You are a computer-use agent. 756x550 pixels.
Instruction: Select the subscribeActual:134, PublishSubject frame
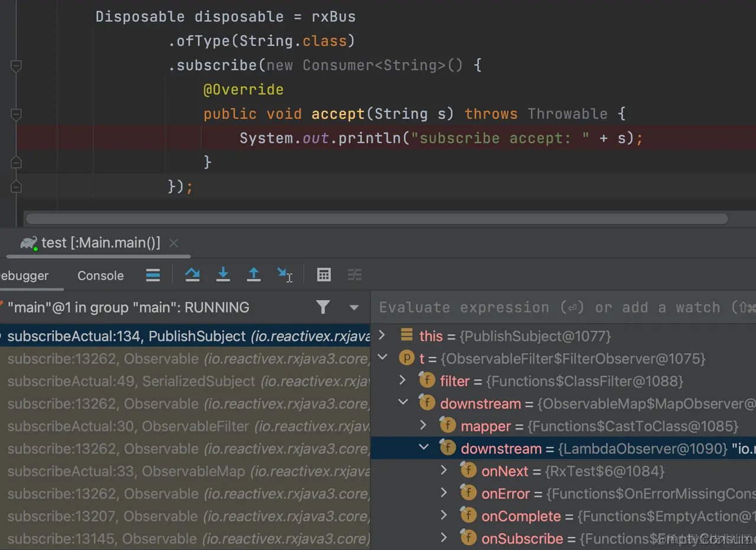point(185,336)
